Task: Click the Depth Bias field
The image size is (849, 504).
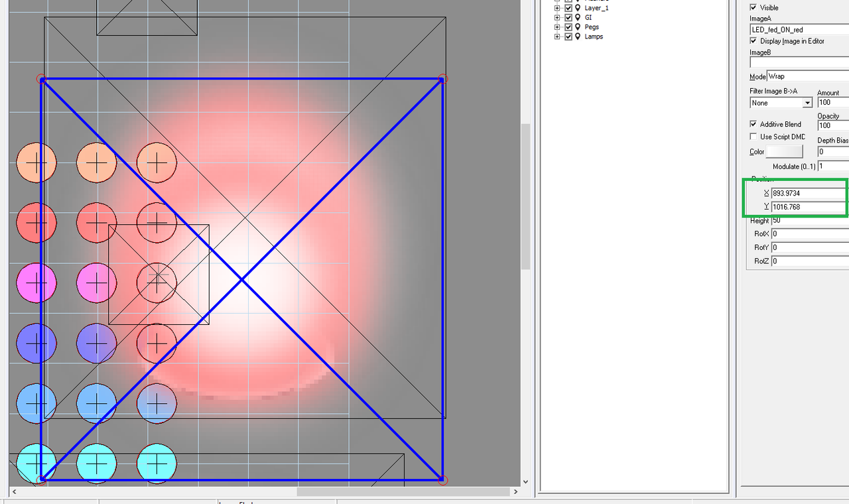Action: pyautogui.click(x=833, y=152)
